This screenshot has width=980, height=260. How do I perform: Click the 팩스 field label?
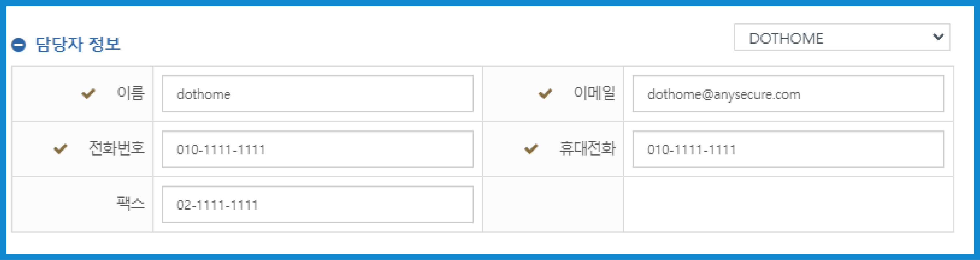coord(131,203)
